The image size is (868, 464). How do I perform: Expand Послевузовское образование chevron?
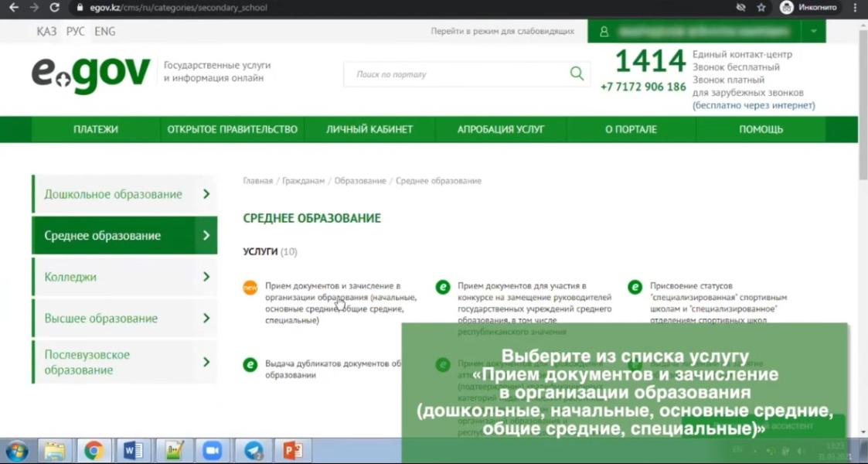[206, 362]
